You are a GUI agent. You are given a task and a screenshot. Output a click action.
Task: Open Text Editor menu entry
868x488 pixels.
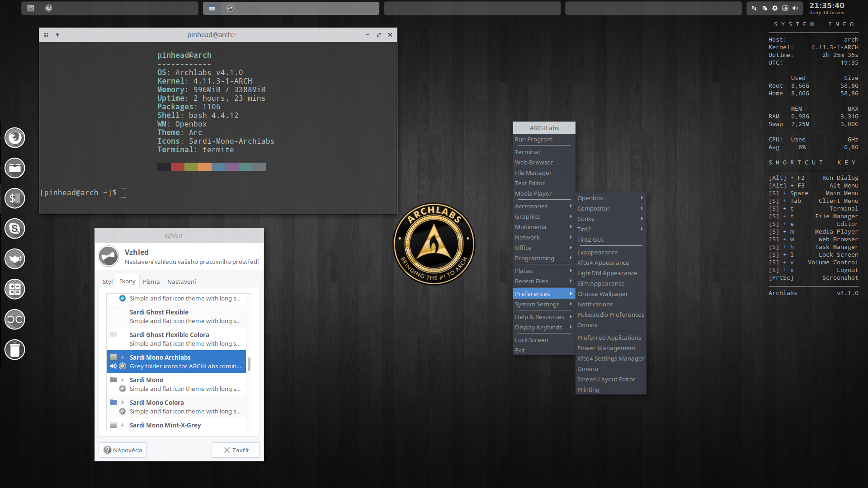544,183
